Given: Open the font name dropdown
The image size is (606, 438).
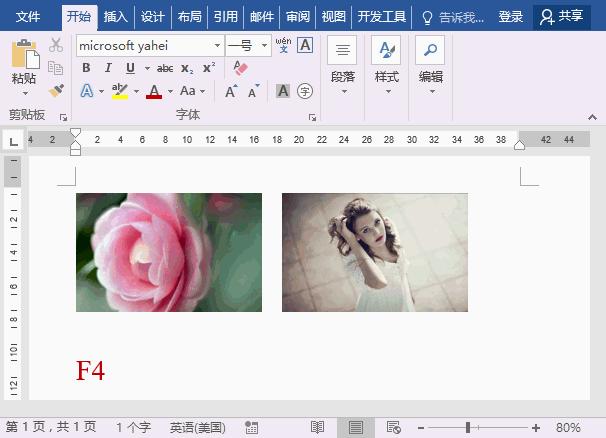Looking at the screenshot, I should click(x=218, y=46).
